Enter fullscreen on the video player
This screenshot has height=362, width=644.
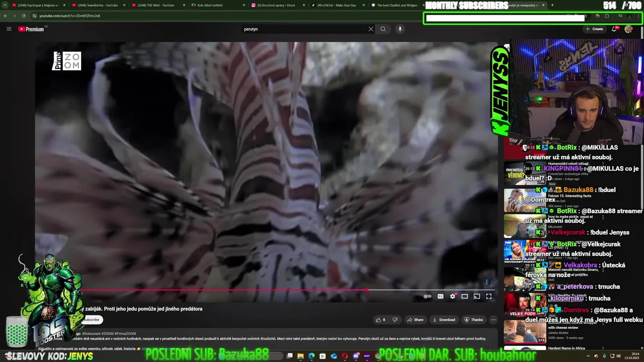[489, 297]
